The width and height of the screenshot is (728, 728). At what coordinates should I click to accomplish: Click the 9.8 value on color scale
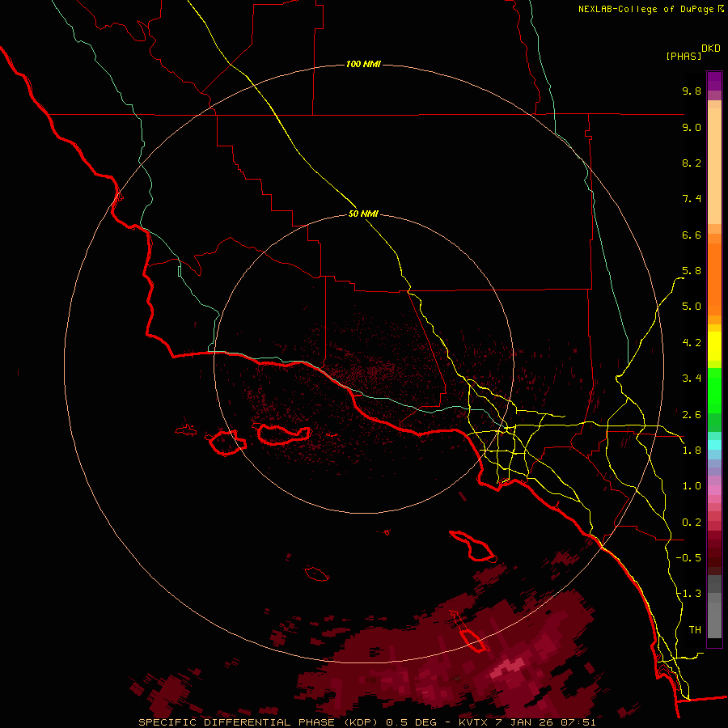(x=692, y=91)
